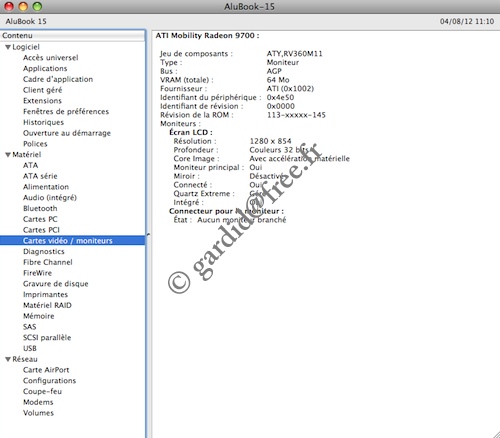Show Historiques in sidebar
Screen dimensions: 500x438
click(x=43, y=122)
